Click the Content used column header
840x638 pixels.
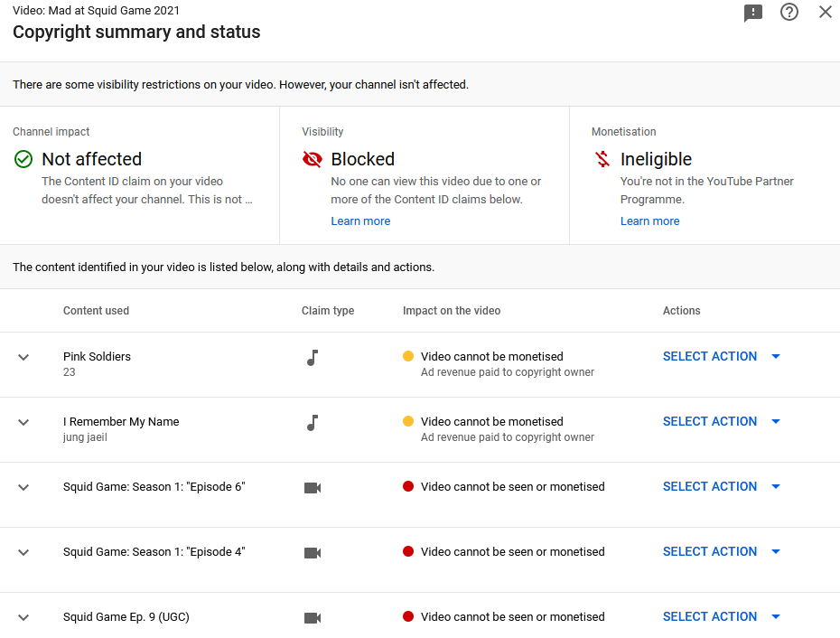click(96, 311)
